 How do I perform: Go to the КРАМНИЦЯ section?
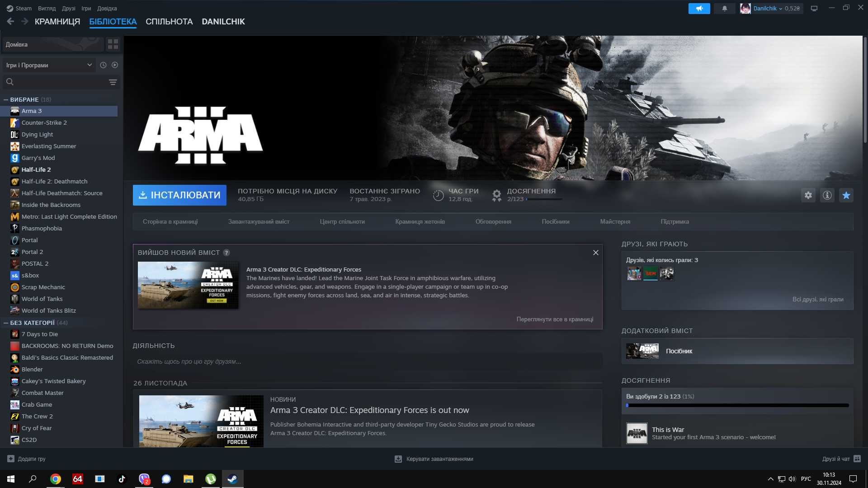coord(57,21)
